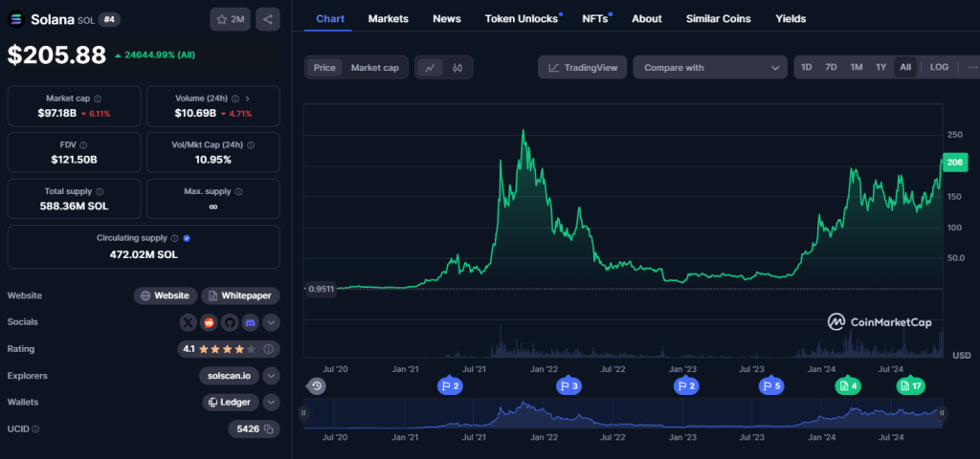
Task: Click Circulating supply info icon
Action: pyautogui.click(x=174, y=238)
